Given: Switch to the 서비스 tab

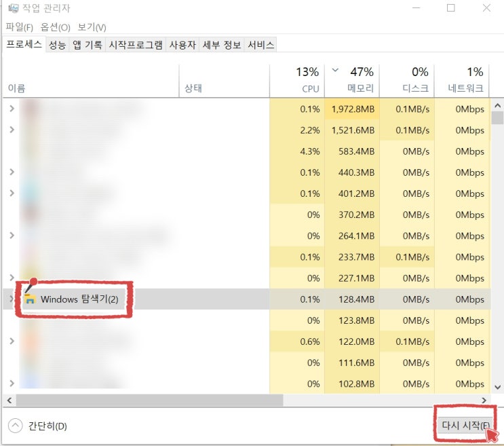Looking at the screenshot, I should click(x=260, y=45).
